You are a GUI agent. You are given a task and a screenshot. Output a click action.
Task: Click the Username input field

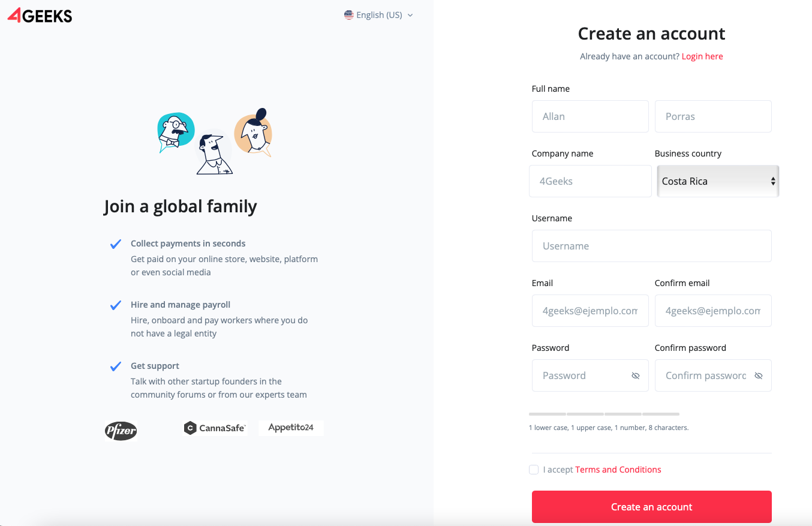651,246
